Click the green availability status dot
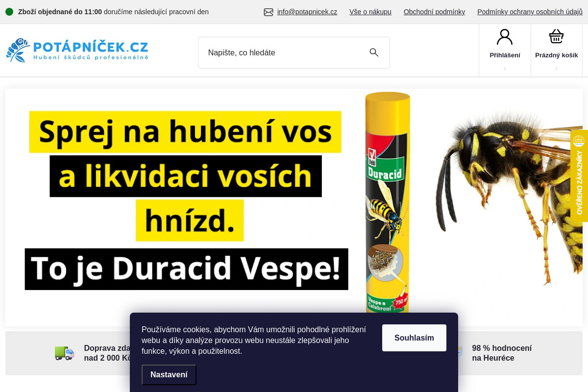The height and width of the screenshot is (392, 588). [x=9, y=12]
